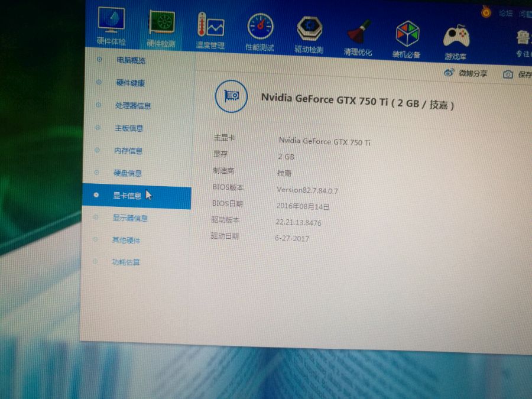Click driver date 6-27-2017
The height and width of the screenshot is (399, 532).
[292, 239]
